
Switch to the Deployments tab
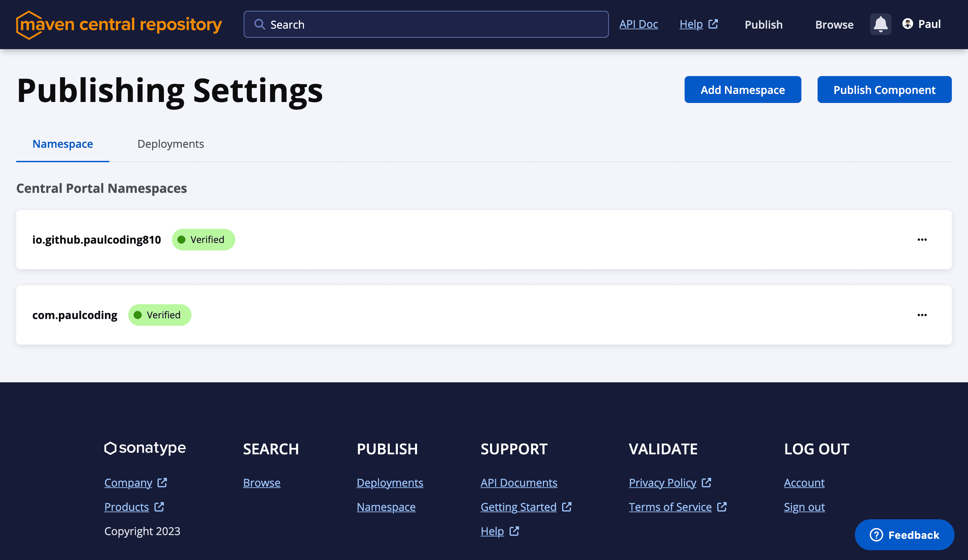click(x=171, y=144)
